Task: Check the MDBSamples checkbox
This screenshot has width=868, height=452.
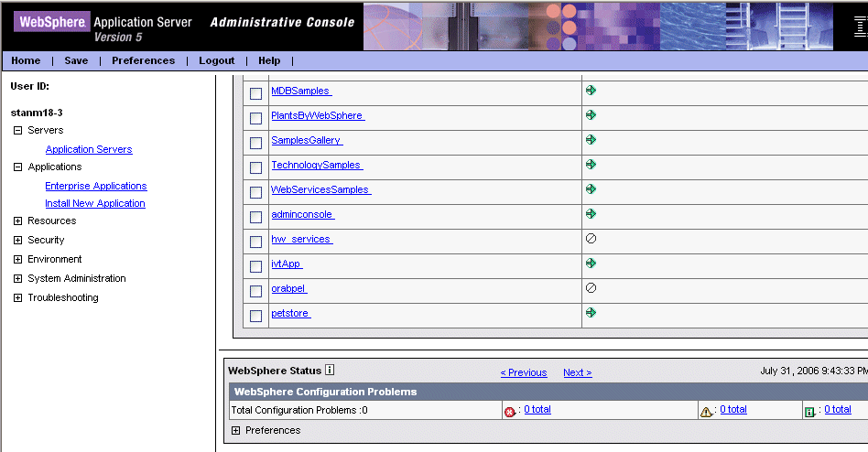Action: (255, 93)
